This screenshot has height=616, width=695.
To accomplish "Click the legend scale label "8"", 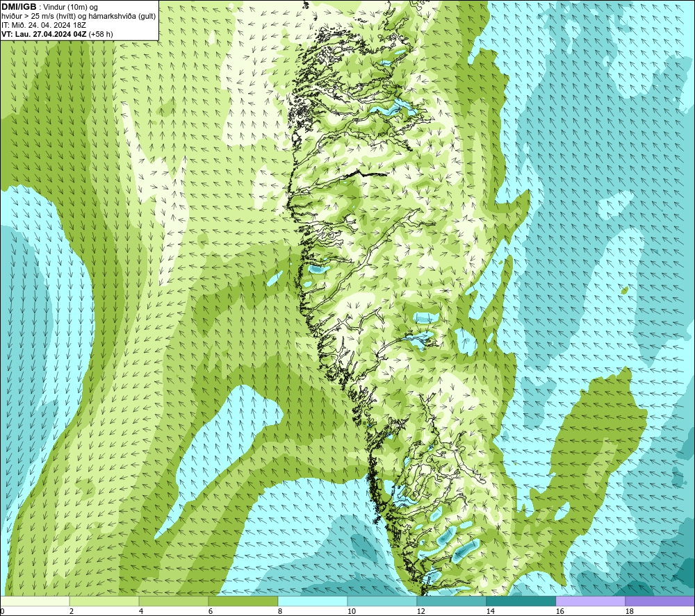I will point(280,611).
